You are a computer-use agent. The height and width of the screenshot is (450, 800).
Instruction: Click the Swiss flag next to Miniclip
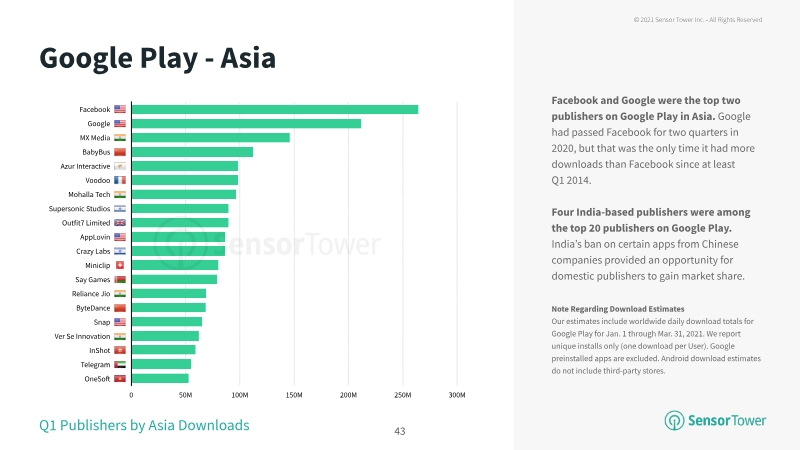pos(120,265)
